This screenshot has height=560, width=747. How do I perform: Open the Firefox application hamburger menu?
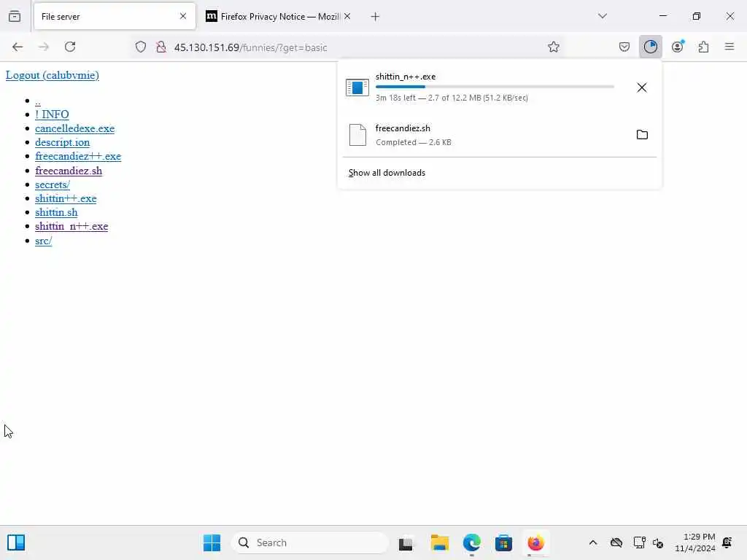[729, 47]
